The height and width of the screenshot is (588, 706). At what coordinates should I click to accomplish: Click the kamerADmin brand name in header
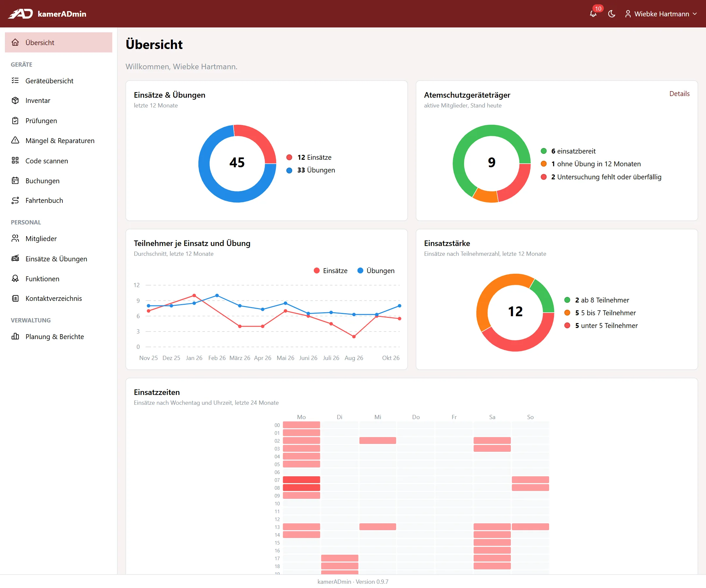(x=62, y=14)
